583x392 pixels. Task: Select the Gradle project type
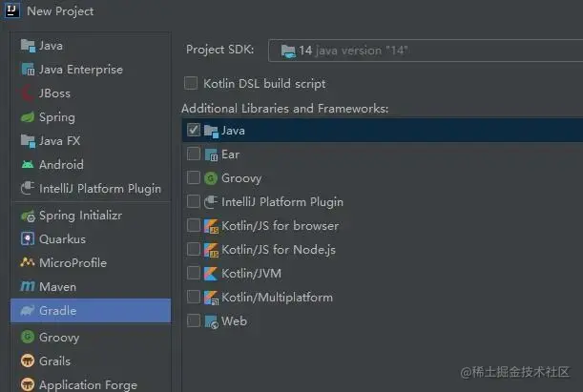[91, 311]
